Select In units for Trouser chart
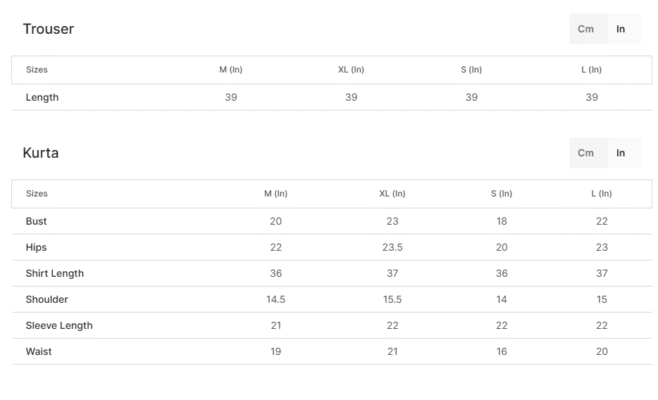The width and height of the screenshot is (658, 400). [x=621, y=29]
